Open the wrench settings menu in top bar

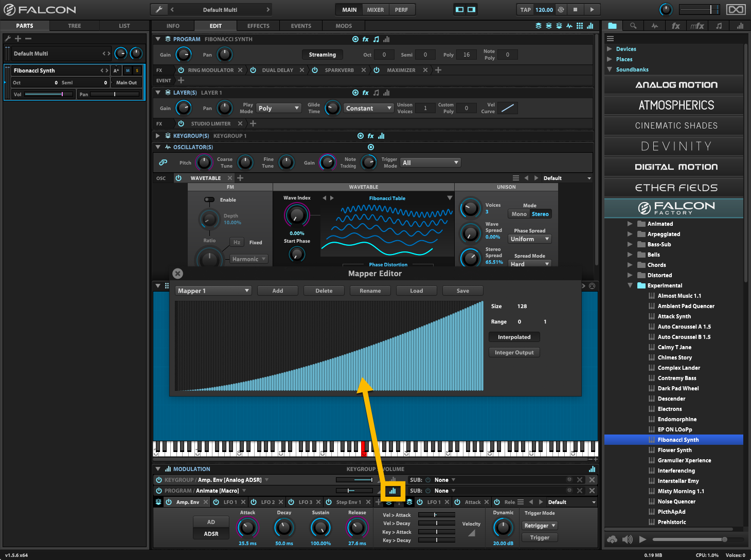click(x=159, y=9)
